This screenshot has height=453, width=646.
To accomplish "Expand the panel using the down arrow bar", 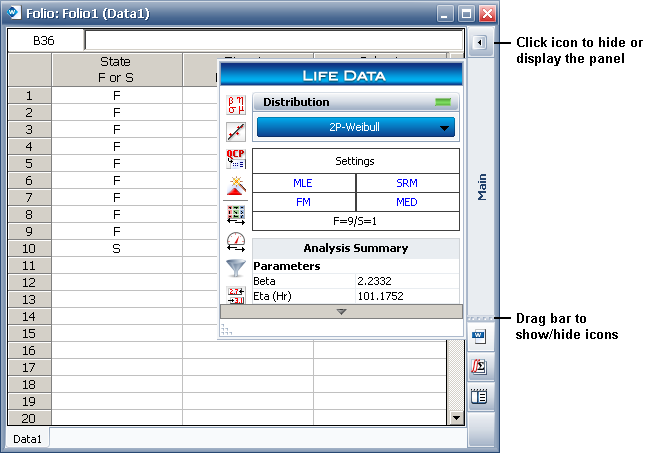I will coord(341,312).
